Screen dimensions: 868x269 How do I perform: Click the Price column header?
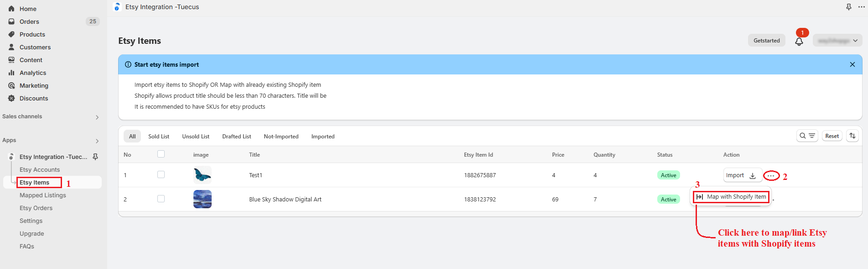[558, 155]
